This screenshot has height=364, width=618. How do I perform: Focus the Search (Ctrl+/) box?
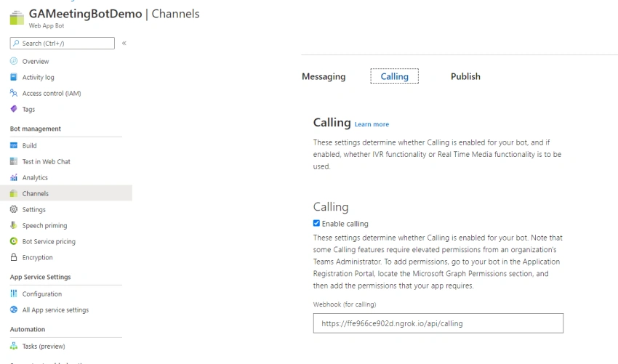click(63, 44)
